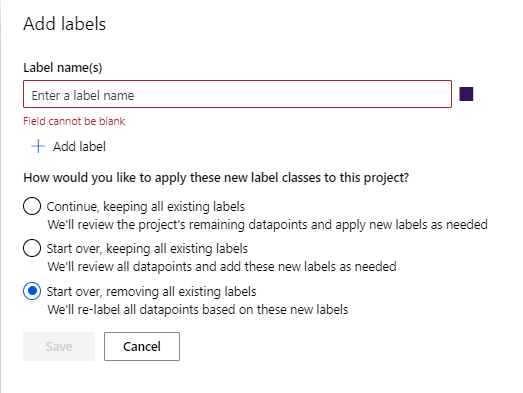523x393 pixels.
Task: Click the Save button
Action: [59, 346]
